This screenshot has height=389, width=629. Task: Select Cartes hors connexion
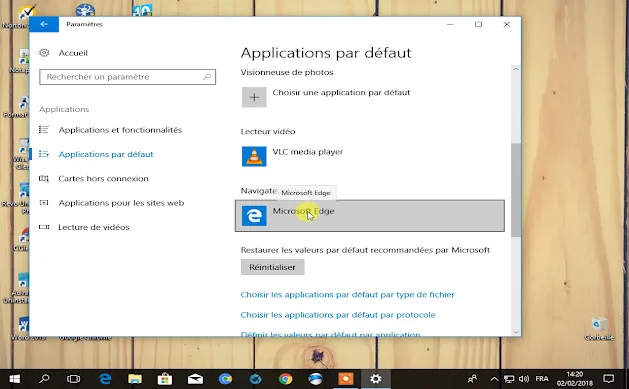[x=103, y=178]
